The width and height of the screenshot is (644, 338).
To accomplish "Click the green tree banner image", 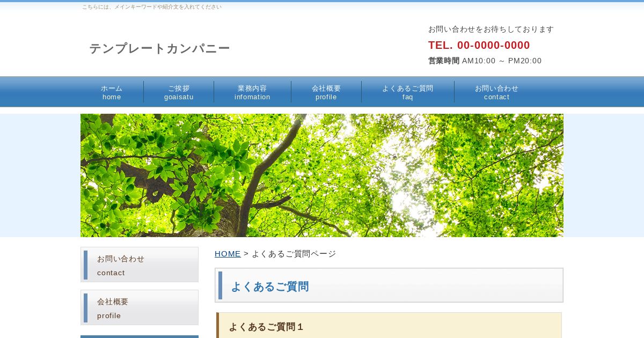I will [x=322, y=175].
